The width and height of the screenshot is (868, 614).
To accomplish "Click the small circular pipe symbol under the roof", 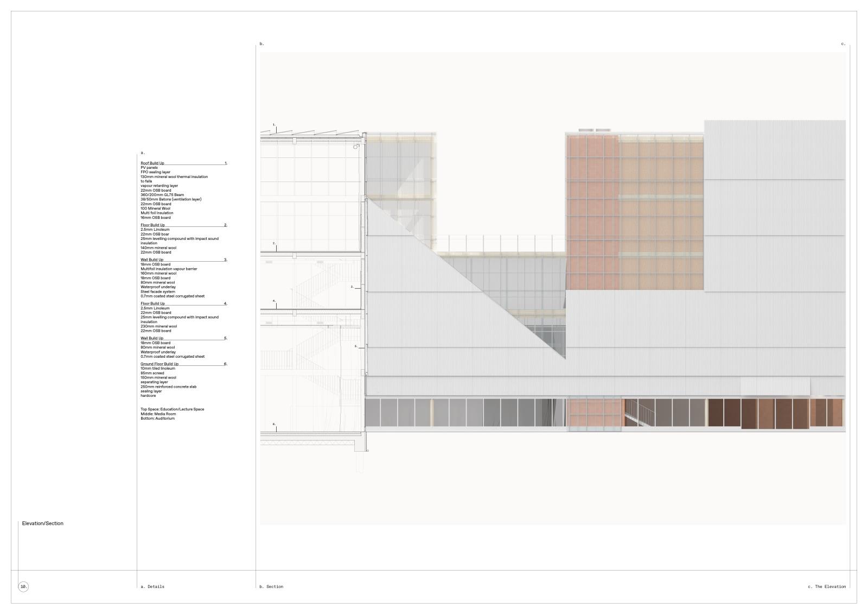I will [356, 147].
